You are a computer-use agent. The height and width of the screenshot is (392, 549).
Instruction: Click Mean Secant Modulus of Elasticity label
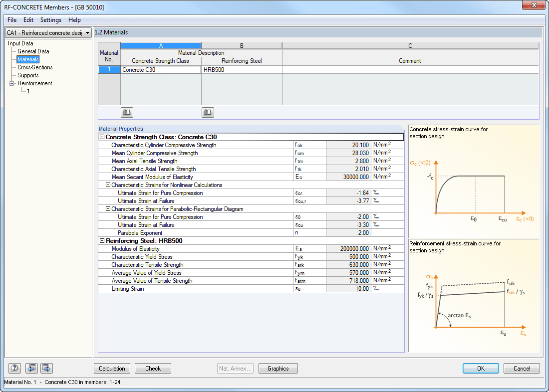coord(152,177)
